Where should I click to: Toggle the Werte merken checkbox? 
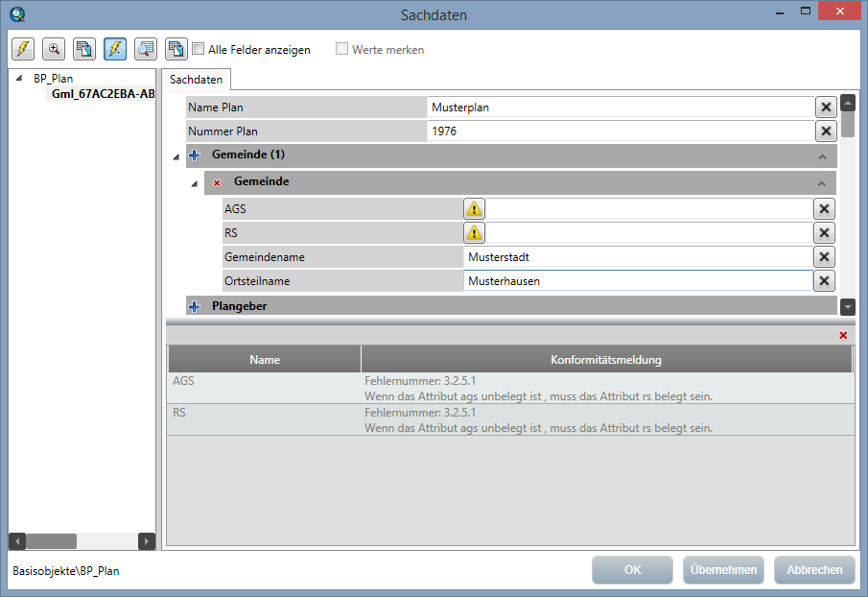(341, 49)
